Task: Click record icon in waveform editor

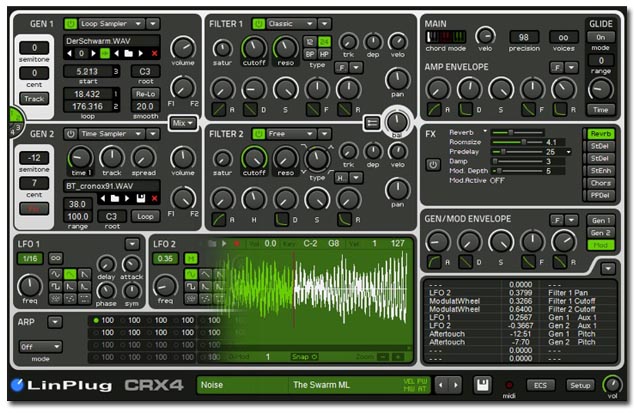Action: pyautogui.click(x=237, y=244)
